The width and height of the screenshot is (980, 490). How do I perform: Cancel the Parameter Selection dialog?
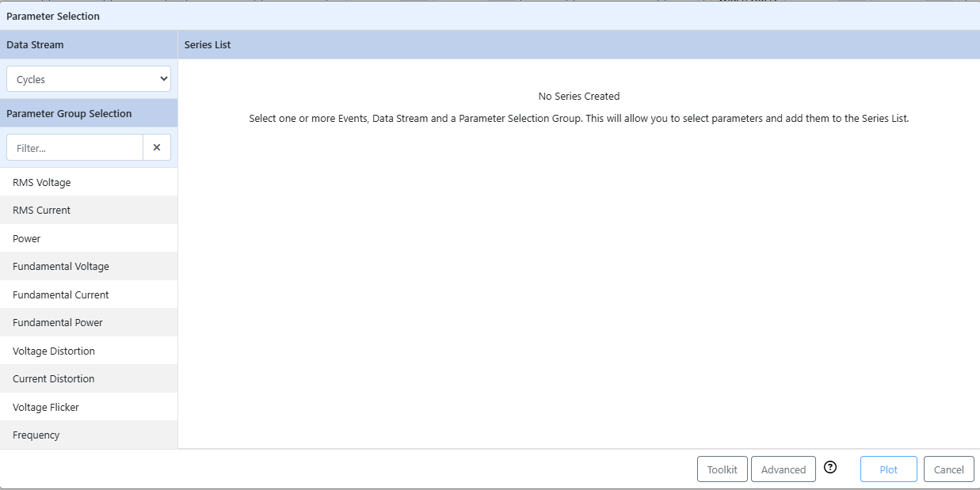click(949, 469)
